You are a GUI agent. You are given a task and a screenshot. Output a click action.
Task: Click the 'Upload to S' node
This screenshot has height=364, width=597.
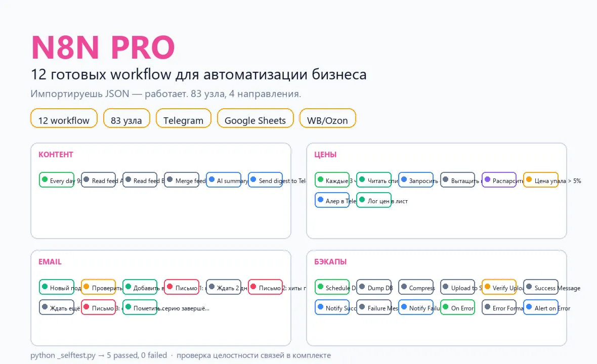458,287
